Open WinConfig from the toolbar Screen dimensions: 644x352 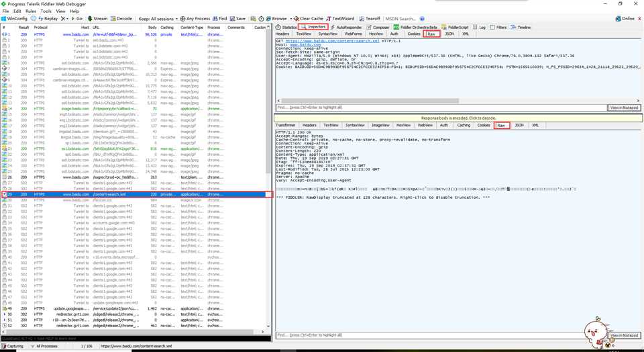pyautogui.click(x=14, y=19)
